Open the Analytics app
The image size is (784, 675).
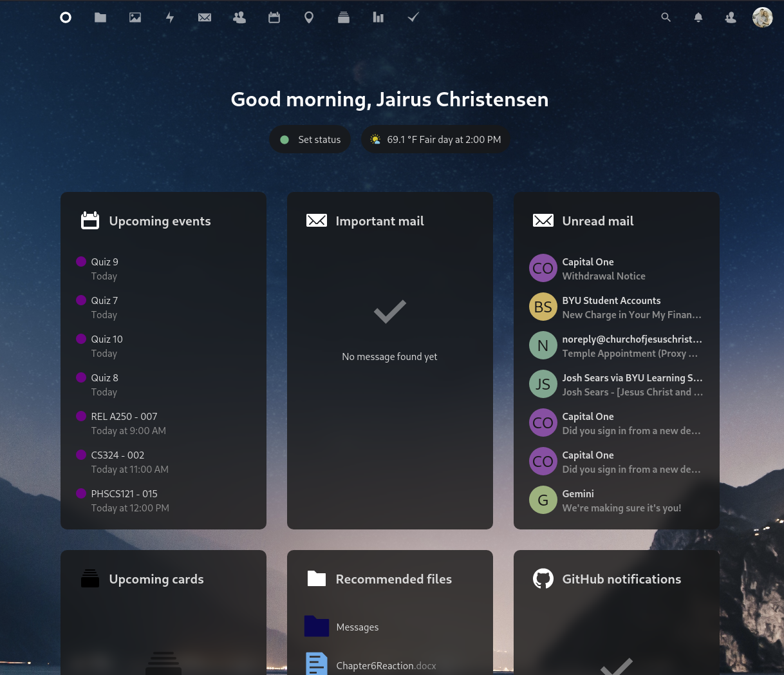tap(378, 17)
